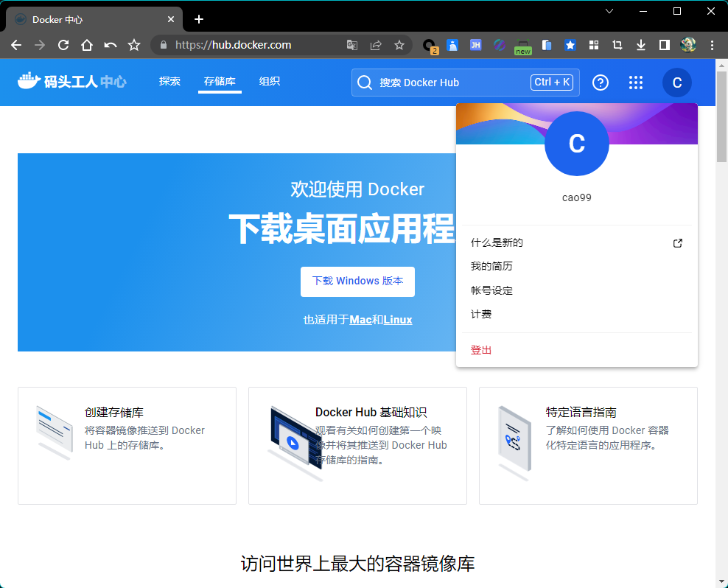Screen dimensions: 728x588
Task: Click the browser back arrow
Action: pyautogui.click(x=16, y=45)
